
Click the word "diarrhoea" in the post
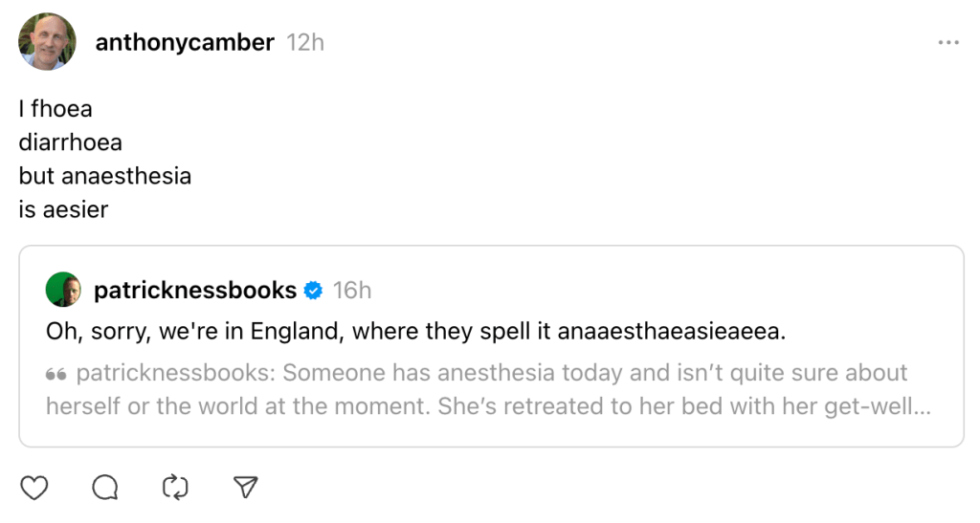[x=71, y=142]
